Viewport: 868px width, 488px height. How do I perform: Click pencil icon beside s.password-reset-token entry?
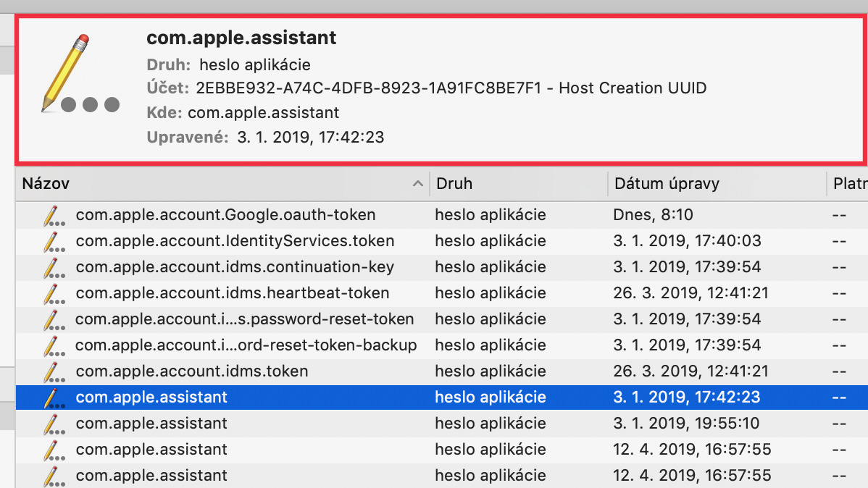54,319
